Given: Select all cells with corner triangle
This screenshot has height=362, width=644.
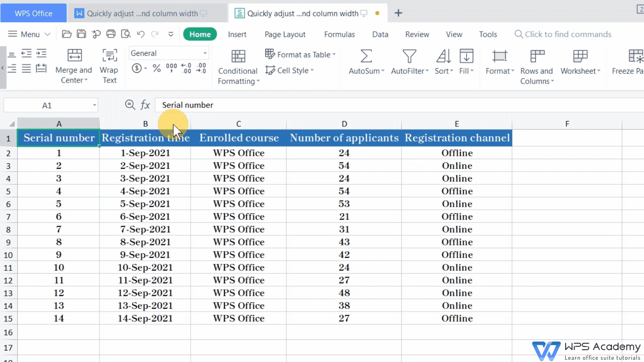Looking at the screenshot, I should (11, 124).
